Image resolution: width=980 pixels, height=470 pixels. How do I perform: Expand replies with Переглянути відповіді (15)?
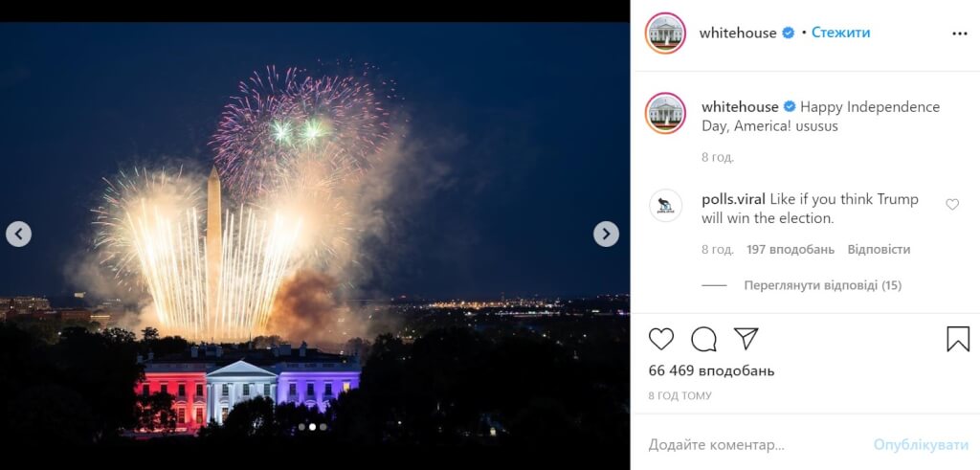tap(822, 285)
